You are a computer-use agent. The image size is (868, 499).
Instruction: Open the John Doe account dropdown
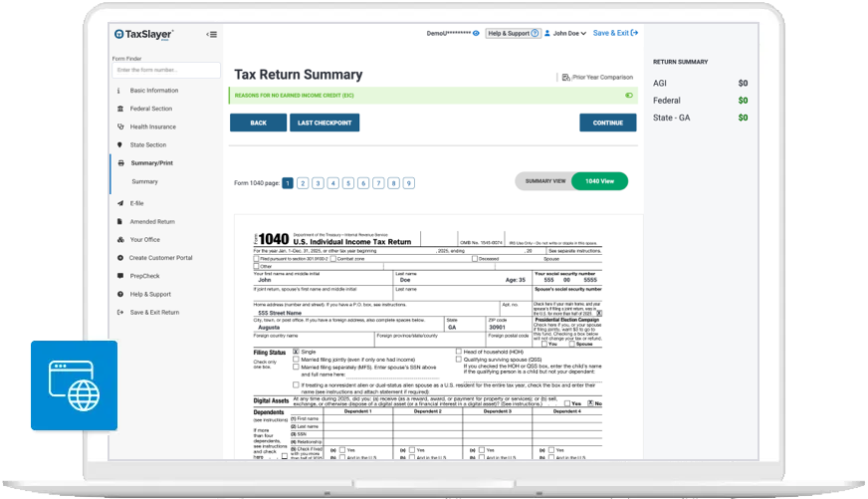[x=565, y=33]
